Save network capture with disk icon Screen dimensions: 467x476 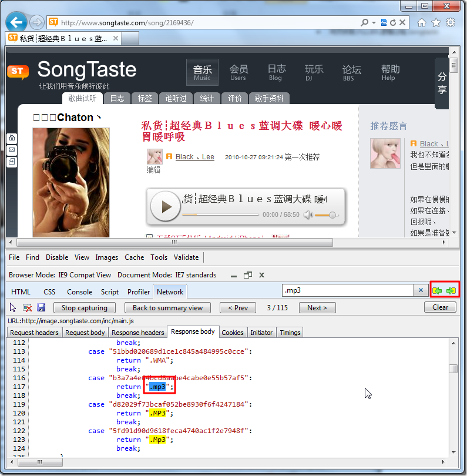[x=41, y=307]
